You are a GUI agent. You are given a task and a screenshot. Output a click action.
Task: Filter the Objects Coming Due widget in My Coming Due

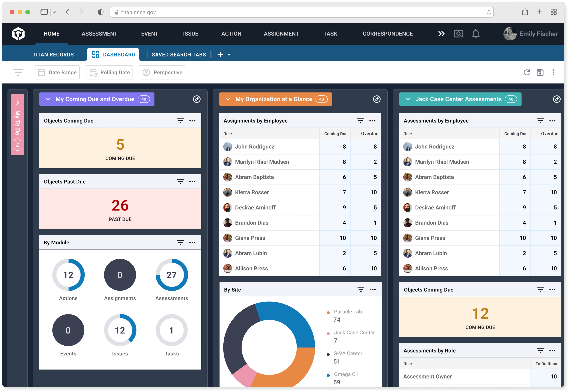pyautogui.click(x=180, y=121)
